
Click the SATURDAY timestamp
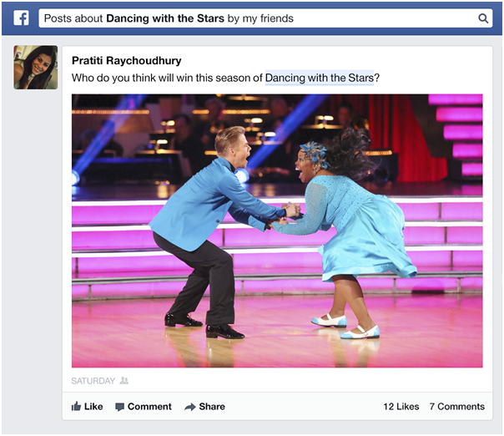[93, 381]
